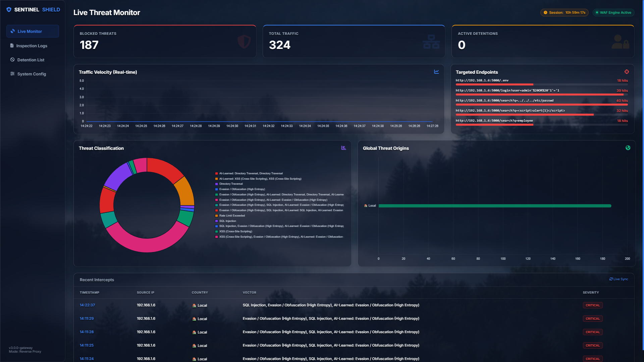Screen dimensions: 644x362
Task: Toggle Rate Limit Exceeded legend entry
Action: click(232, 216)
